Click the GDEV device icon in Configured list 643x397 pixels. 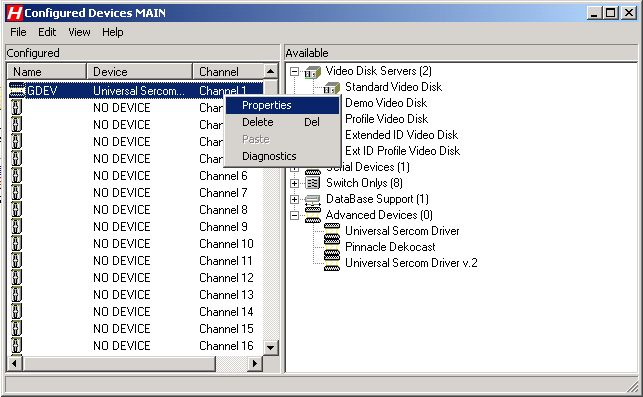(17, 90)
